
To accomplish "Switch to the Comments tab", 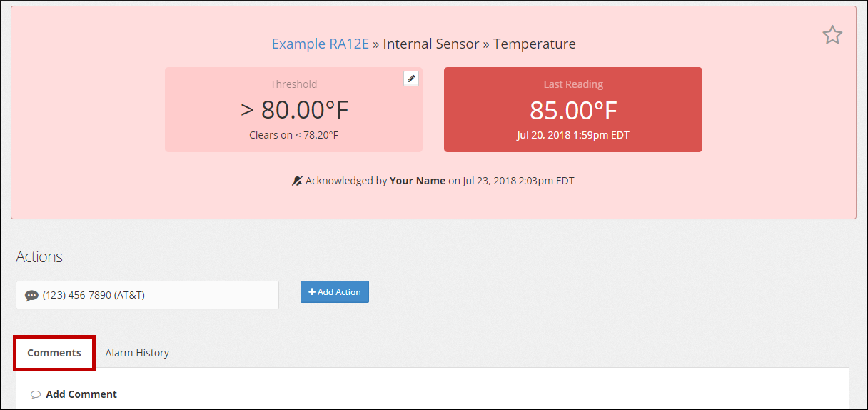I will [x=54, y=353].
